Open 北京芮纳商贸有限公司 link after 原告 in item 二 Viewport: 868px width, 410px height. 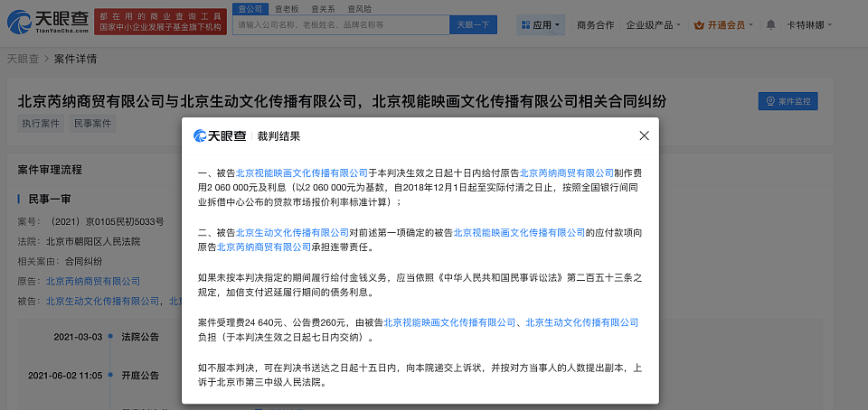pyautogui.click(x=263, y=247)
